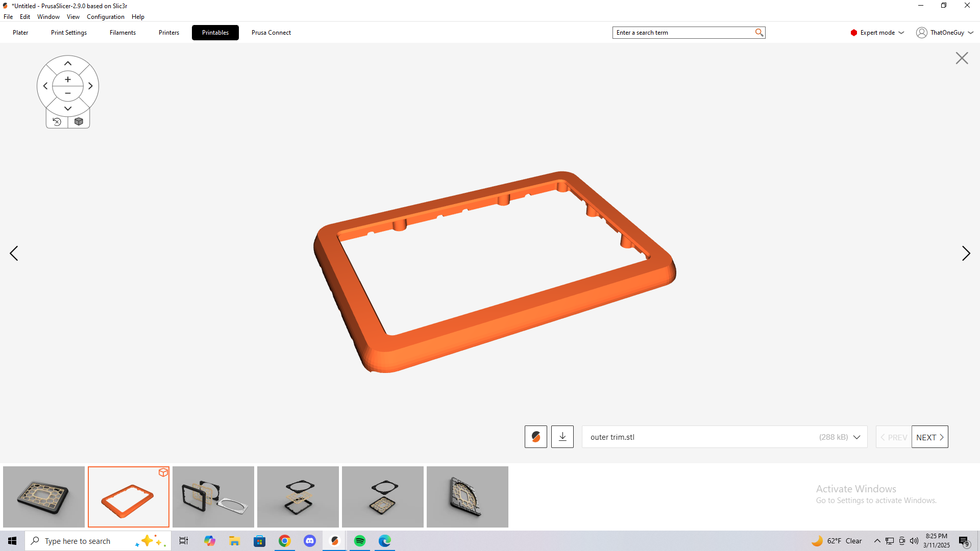Switch to Google Chrome on taskbar
This screenshot has height=551, width=980.
point(284,541)
